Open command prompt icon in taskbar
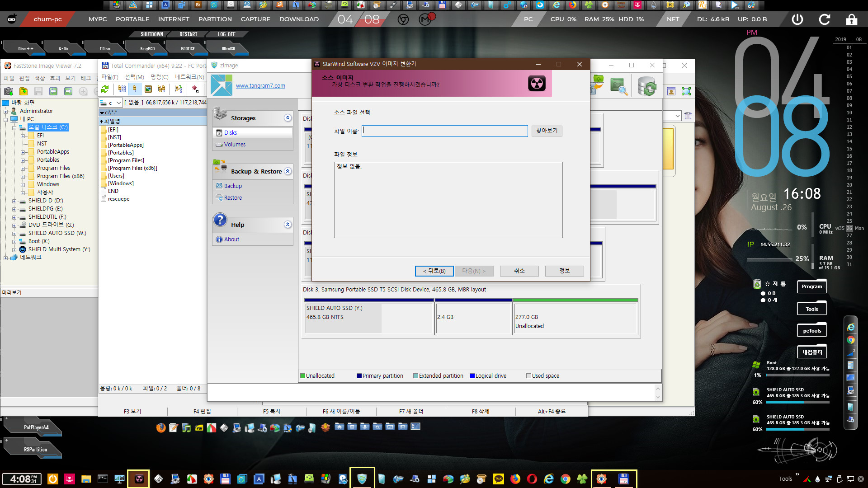The width and height of the screenshot is (868, 488). [x=103, y=479]
